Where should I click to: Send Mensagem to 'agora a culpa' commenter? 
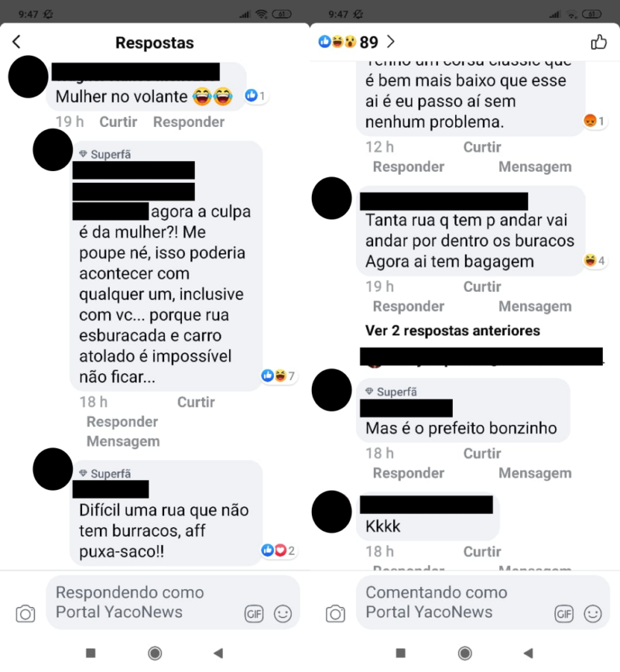[x=123, y=441]
